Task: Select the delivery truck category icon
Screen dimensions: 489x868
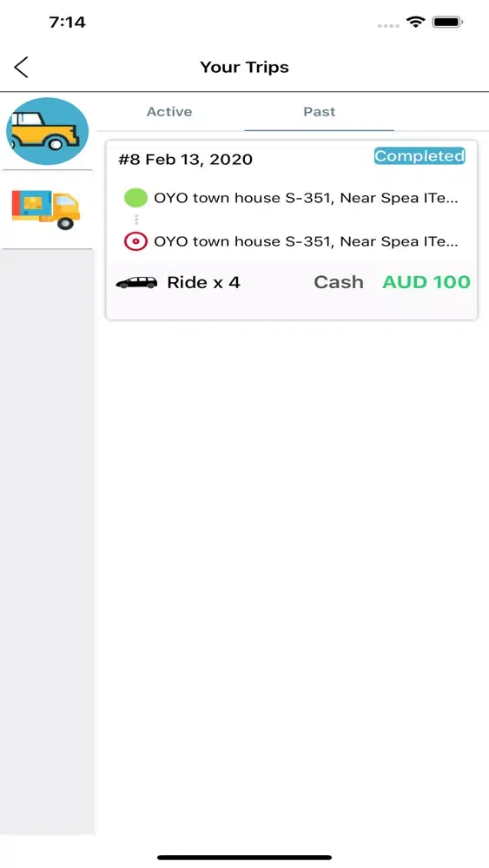Action: click(46, 210)
